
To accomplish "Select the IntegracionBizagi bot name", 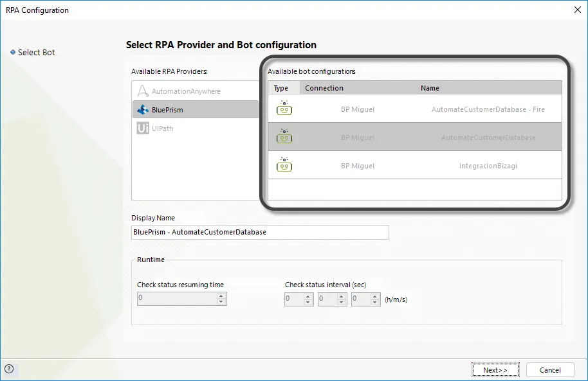I will click(x=488, y=166).
